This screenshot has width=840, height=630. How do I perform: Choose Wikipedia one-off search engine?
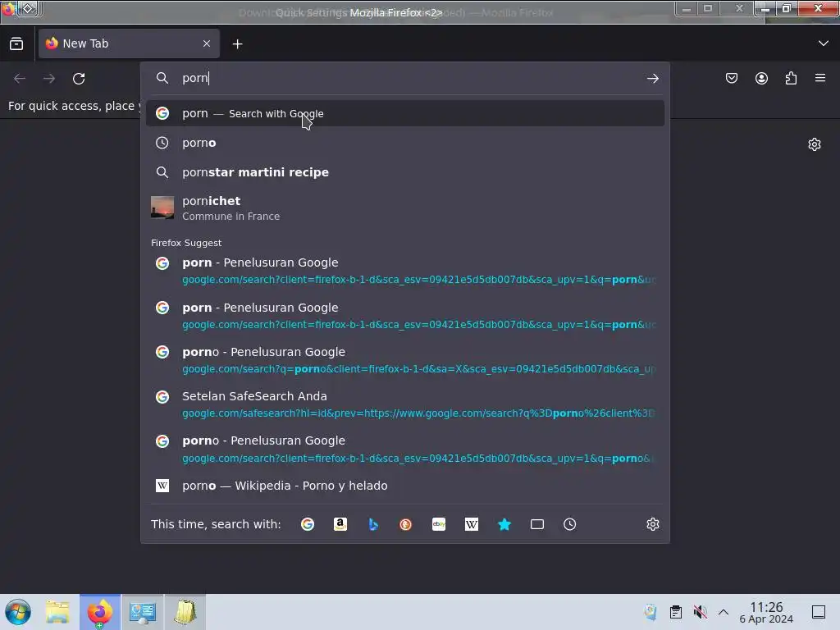pos(472,524)
